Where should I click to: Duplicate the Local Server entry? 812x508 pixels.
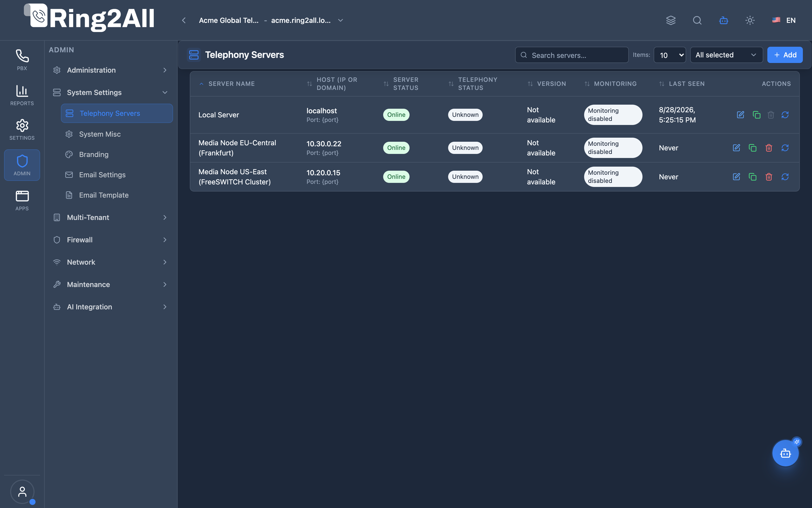(x=756, y=115)
